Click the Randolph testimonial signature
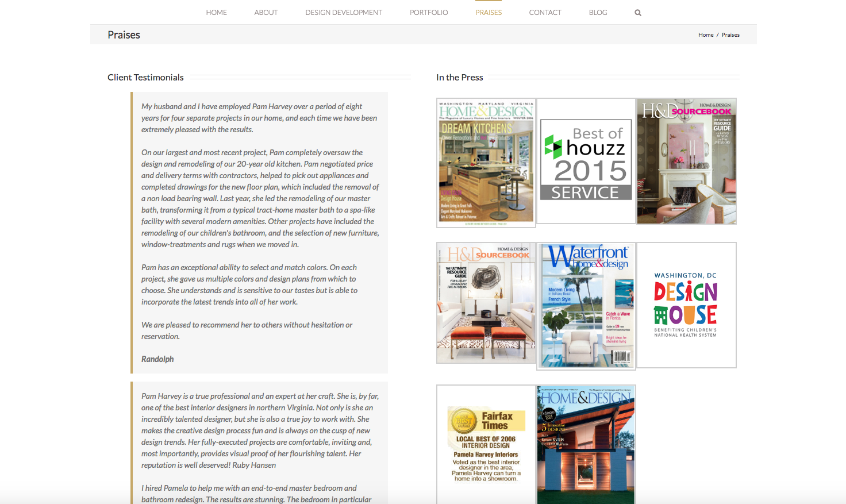The width and height of the screenshot is (846, 504). [157, 359]
